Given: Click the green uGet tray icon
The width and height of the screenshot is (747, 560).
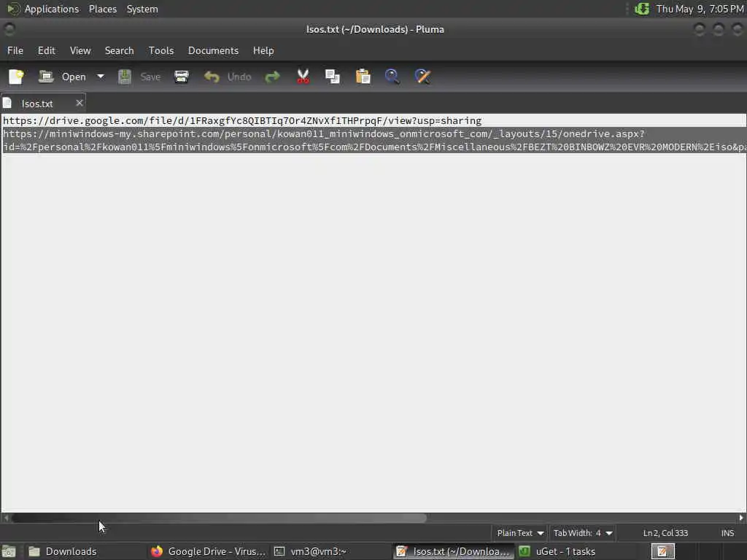Looking at the screenshot, I should click(x=642, y=9).
